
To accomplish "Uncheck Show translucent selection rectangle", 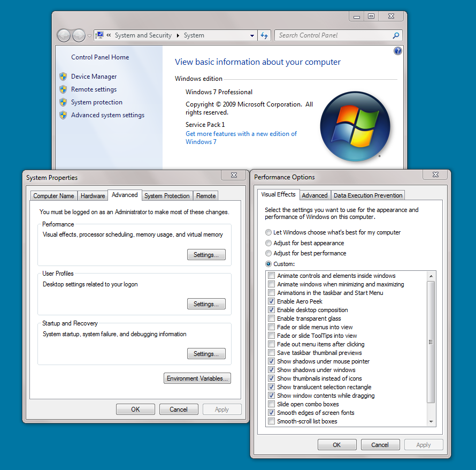I will click(x=271, y=386).
